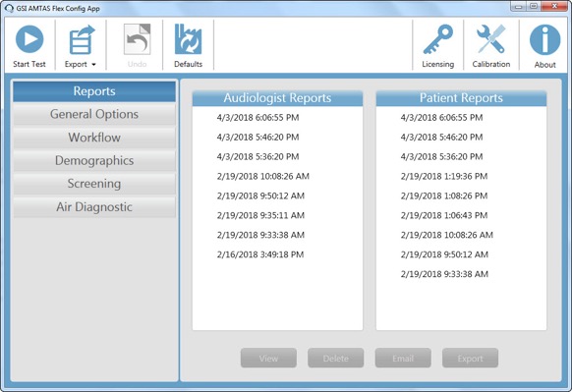Select patient report 2/19/2018 1:06:43 PM
The width and height of the screenshot is (572, 392).
(444, 215)
